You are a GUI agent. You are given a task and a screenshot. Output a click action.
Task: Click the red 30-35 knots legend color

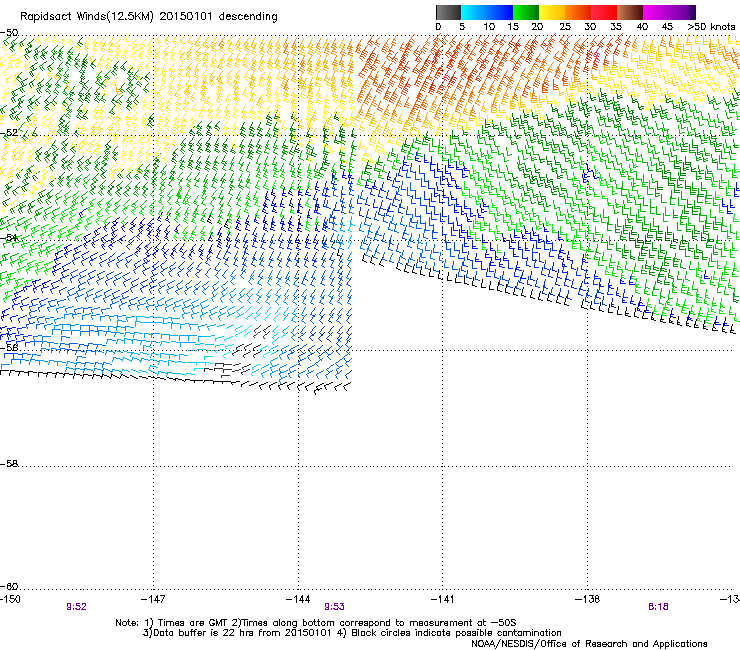[x=604, y=12]
